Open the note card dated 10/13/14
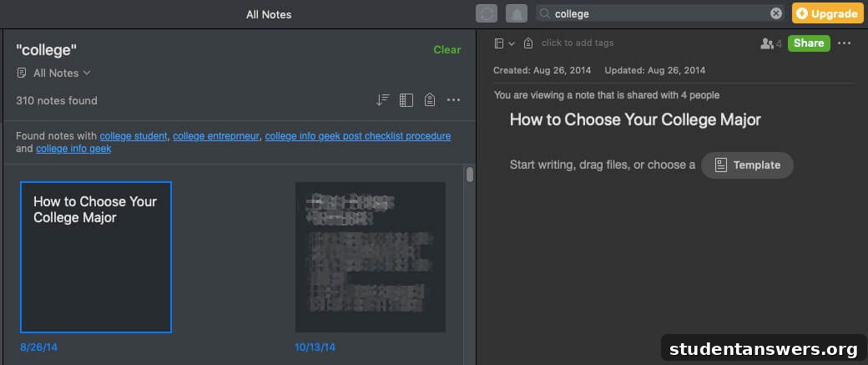 point(371,257)
